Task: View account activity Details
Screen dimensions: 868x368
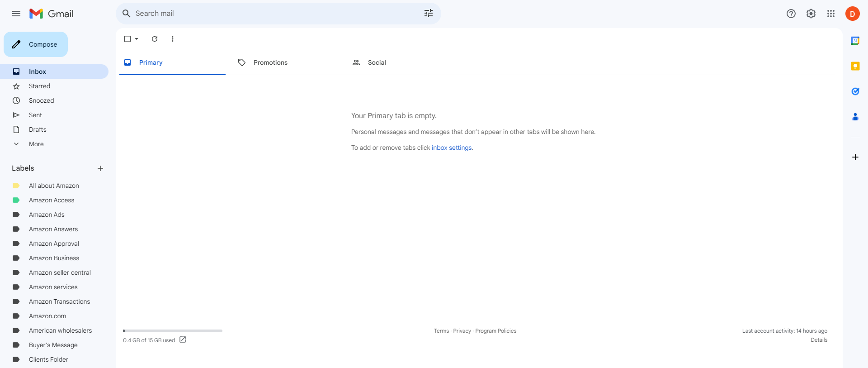Action: 819,340
